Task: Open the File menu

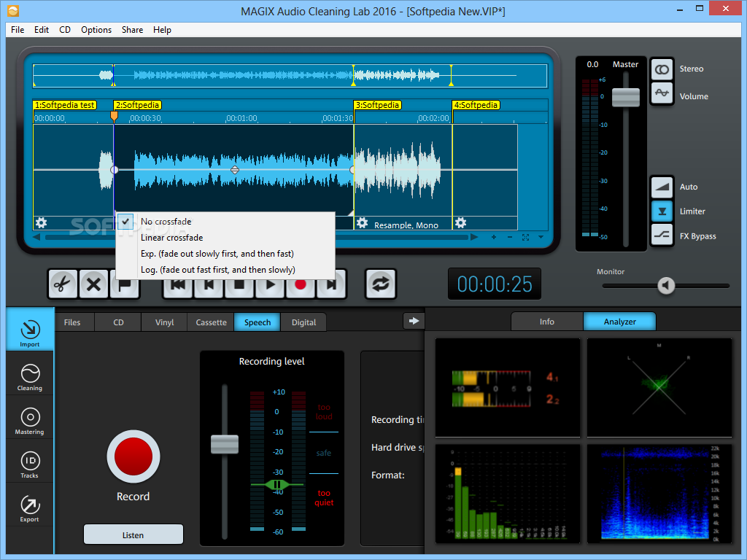Action: 18,29
